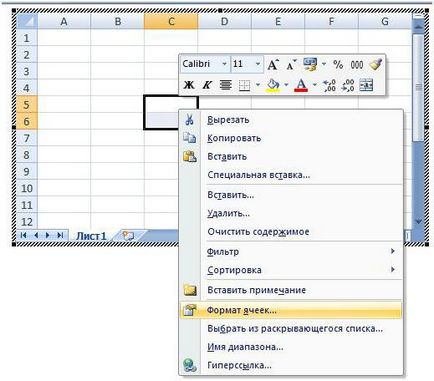Screen dimensions: 434x381
Task: Increase decimal places button
Action: [330, 85]
